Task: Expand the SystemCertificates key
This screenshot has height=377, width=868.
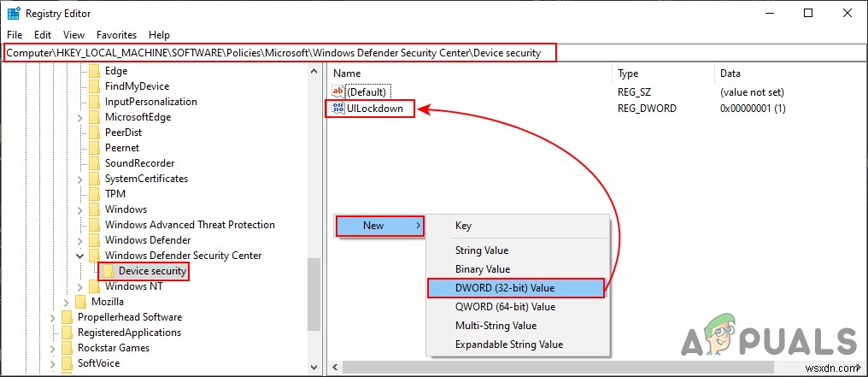Action: (x=80, y=179)
